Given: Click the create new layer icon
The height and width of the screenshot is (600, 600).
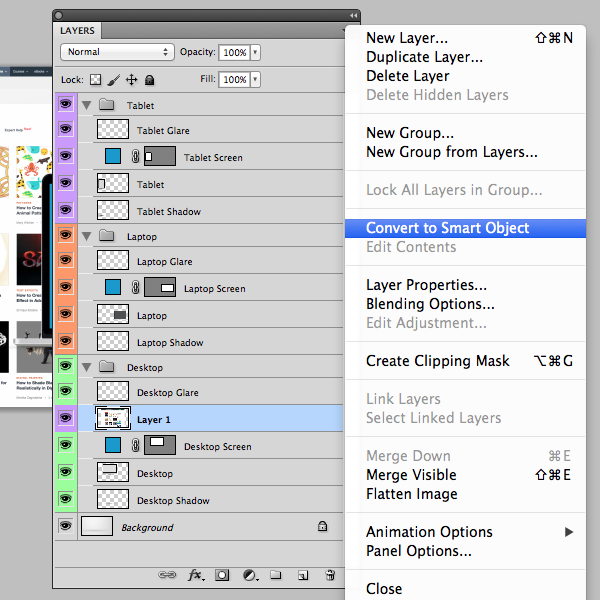Looking at the screenshot, I should click(303, 575).
